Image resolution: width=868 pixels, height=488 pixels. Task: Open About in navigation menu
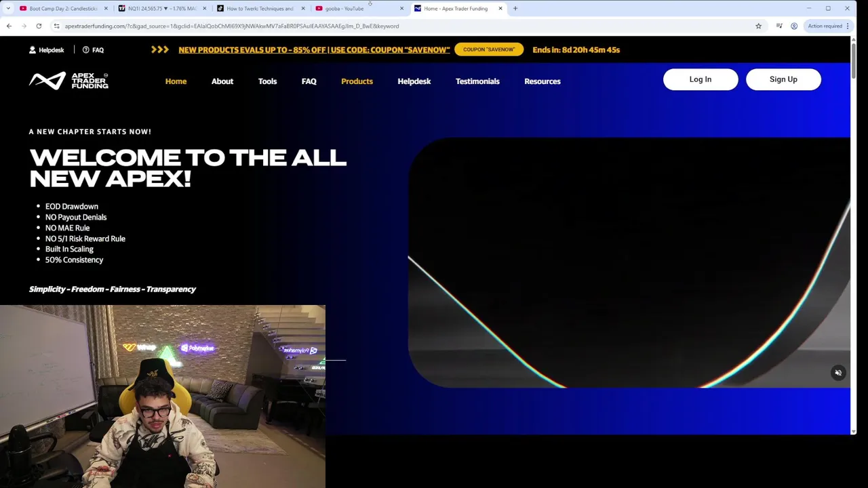coord(222,81)
